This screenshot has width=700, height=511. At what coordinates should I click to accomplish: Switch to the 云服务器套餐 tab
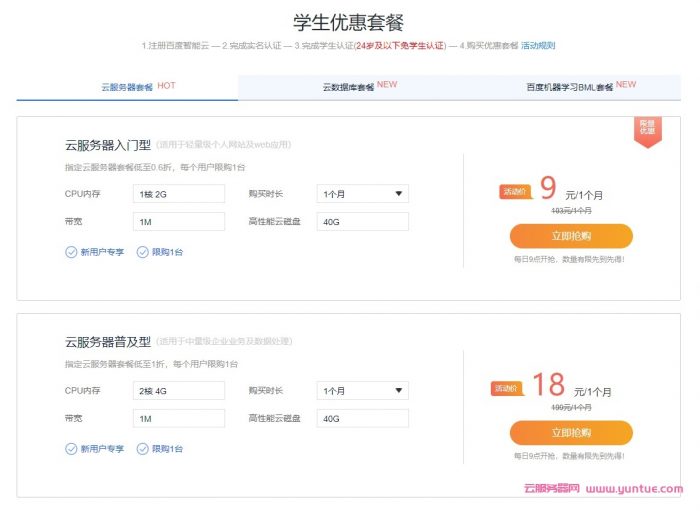(127, 87)
